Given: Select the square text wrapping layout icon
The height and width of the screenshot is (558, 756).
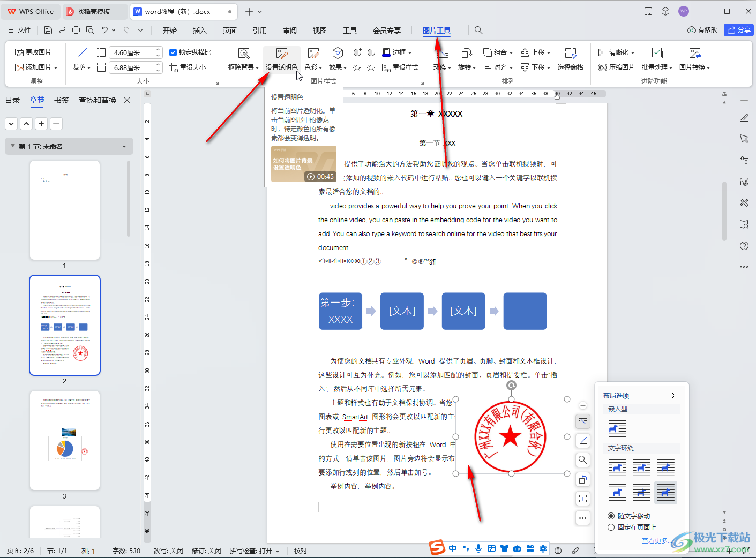Looking at the screenshot, I should tap(617, 467).
